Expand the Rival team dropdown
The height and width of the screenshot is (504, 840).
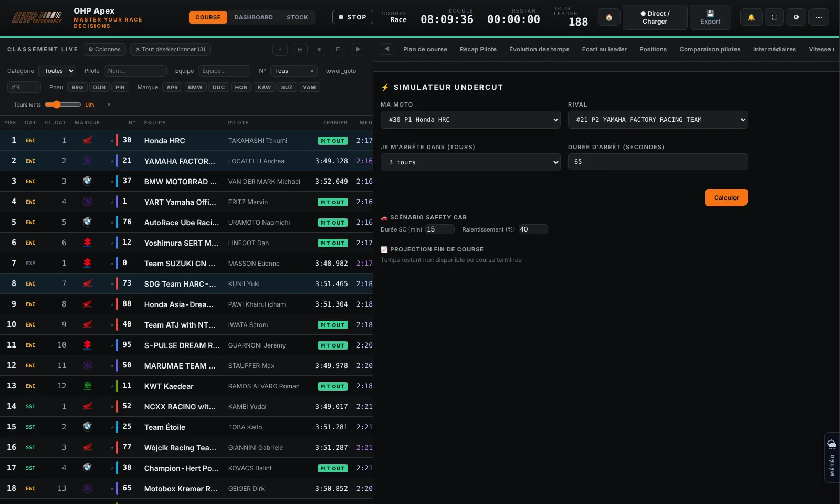658,120
